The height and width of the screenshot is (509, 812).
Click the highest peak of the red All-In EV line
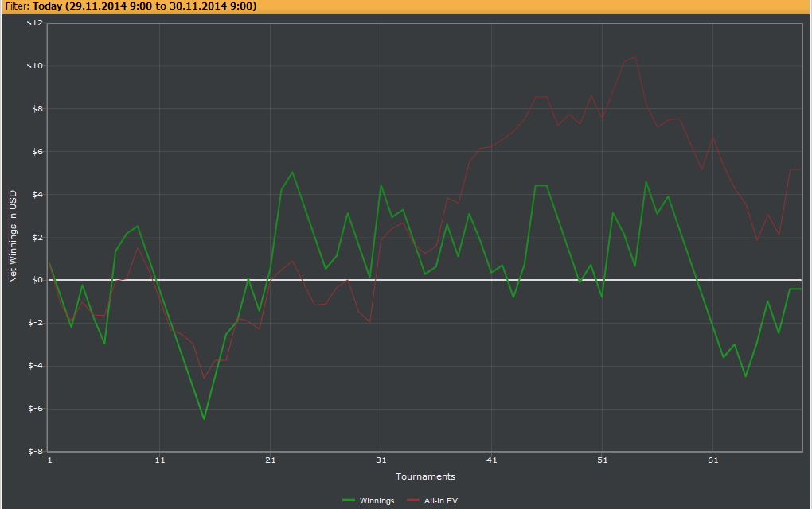(x=634, y=57)
